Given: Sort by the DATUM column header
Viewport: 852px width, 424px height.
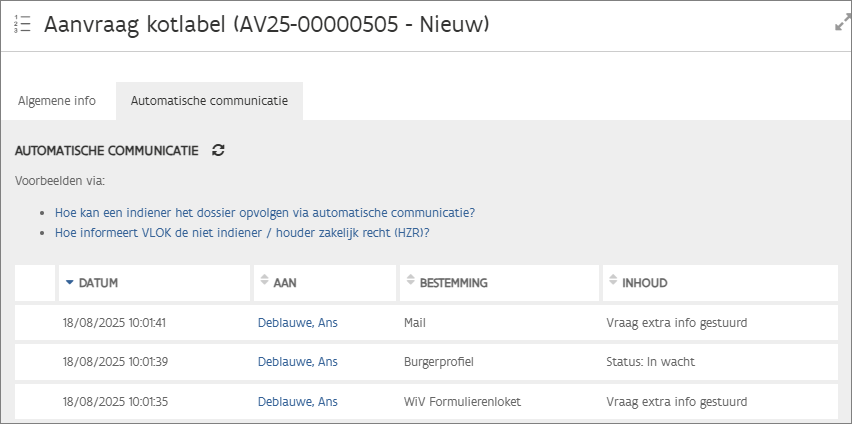Looking at the screenshot, I should coord(98,283).
